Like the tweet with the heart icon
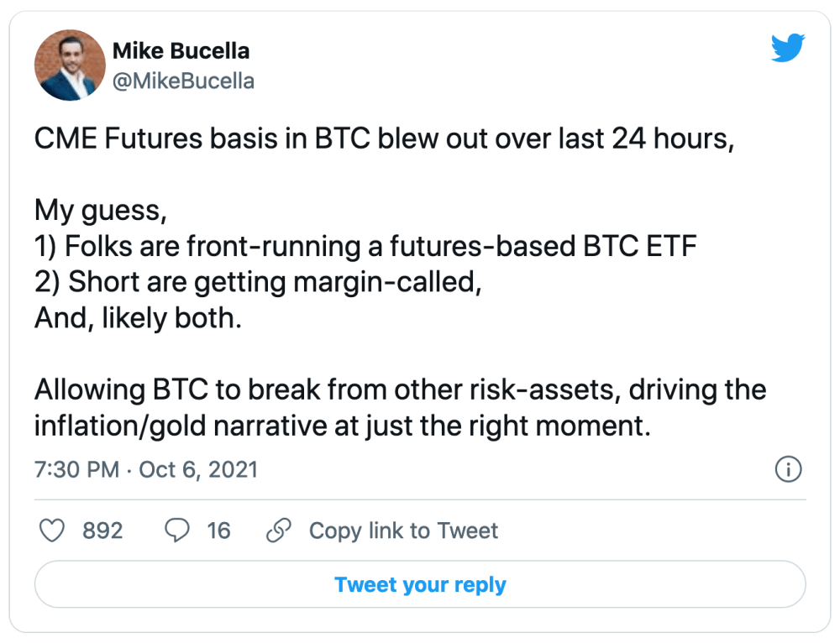The image size is (840, 643). click(x=52, y=530)
